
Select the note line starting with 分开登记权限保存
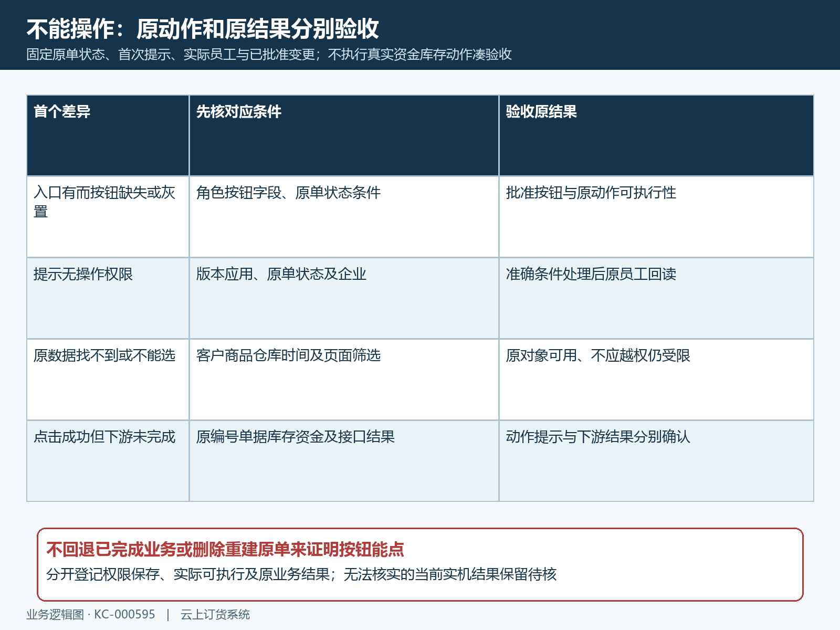[301, 574]
